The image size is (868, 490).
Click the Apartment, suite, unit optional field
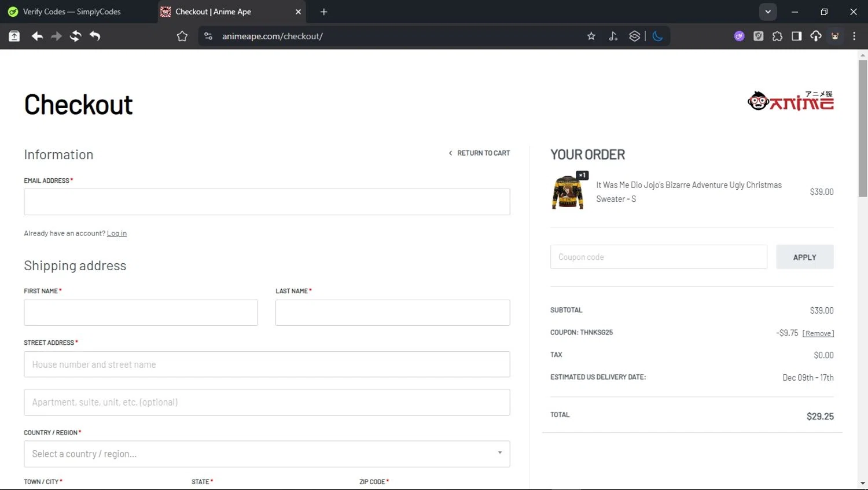267,402
